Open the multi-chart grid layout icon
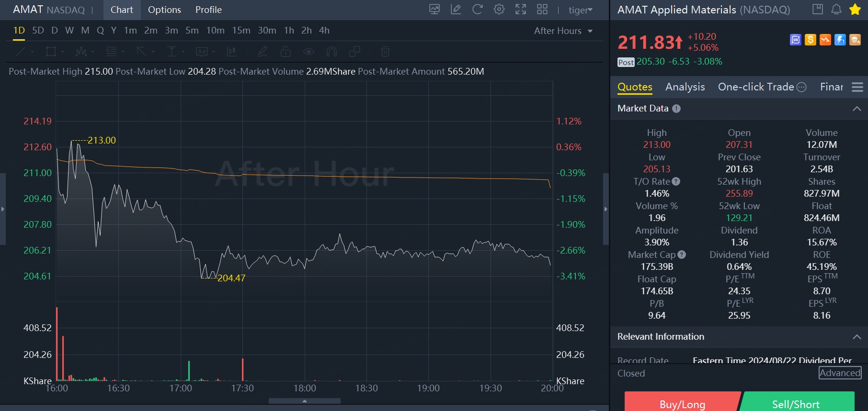Viewport: 868px width, 411px height. tap(542, 10)
